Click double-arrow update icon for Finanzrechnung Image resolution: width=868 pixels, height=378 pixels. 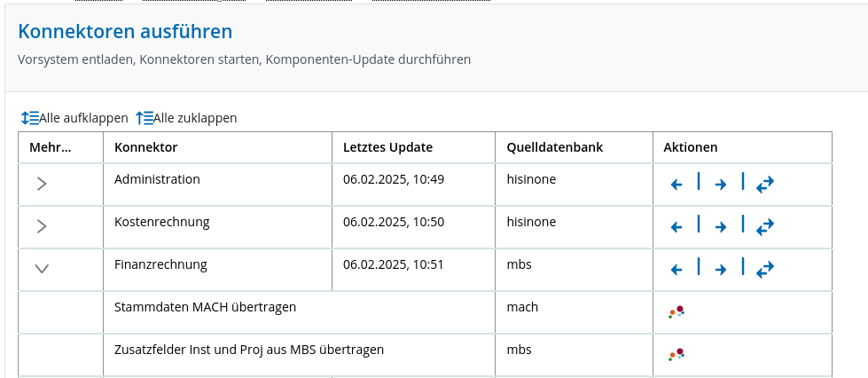tap(765, 270)
